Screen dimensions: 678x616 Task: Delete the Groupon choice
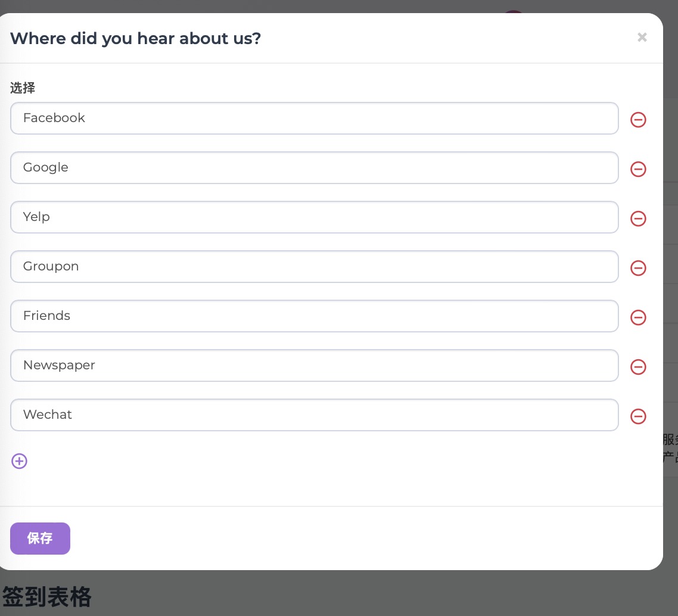(x=638, y=268)
